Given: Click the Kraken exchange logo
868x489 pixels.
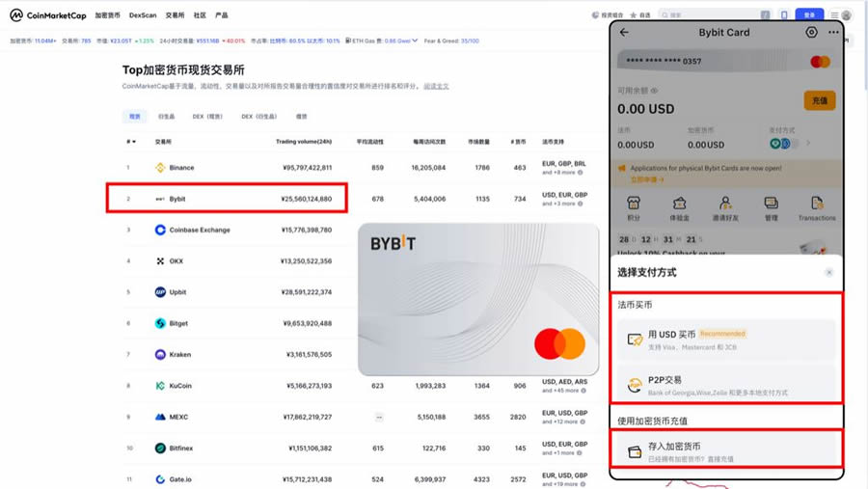Looking at the screenshot, I should pos(160,354).
